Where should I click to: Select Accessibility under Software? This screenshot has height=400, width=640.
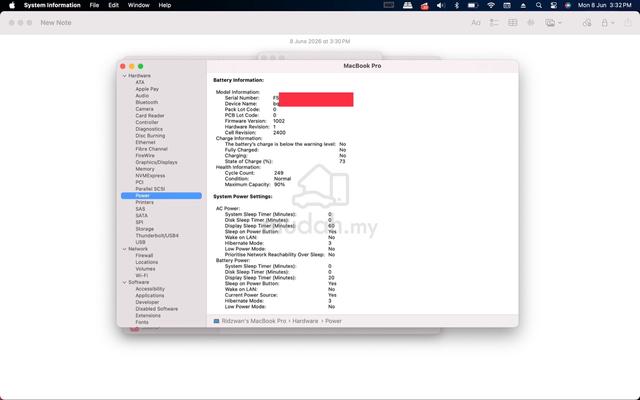click(150, 289)
